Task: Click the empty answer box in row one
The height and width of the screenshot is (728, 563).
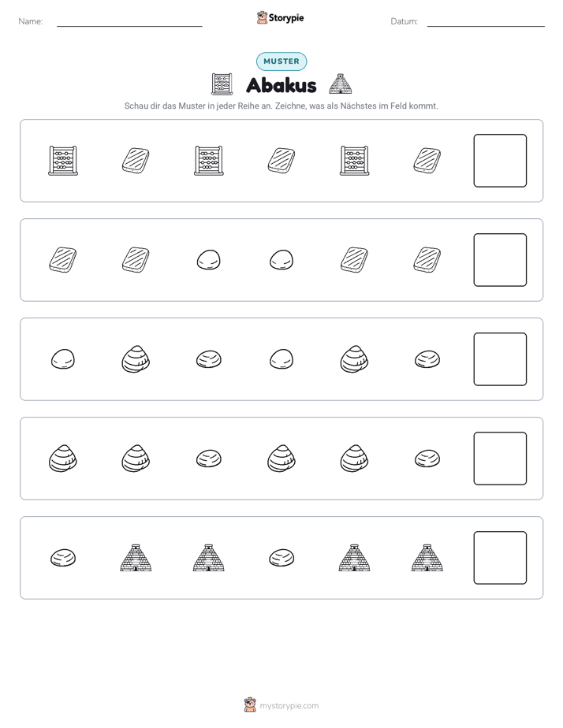Action: [x=500, y=161]
